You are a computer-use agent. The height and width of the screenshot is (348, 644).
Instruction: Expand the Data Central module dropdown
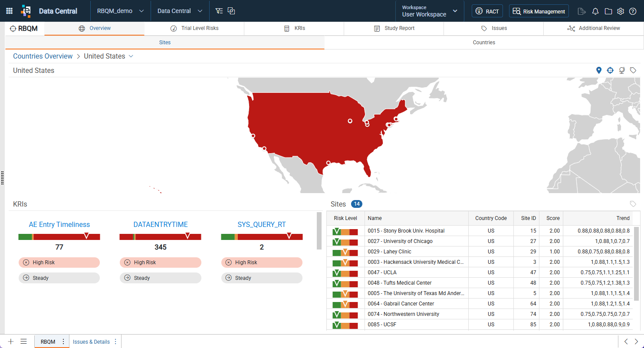[x=180, y=11]
